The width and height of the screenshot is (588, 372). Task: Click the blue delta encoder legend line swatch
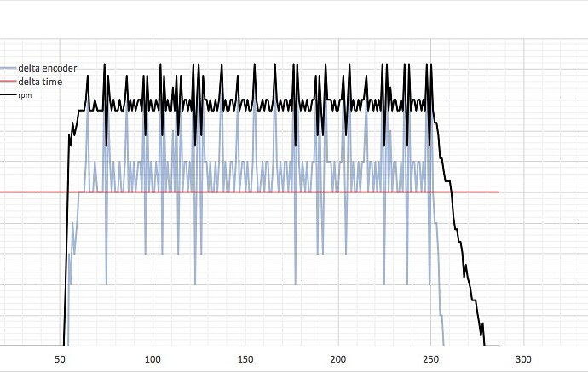click(9, 68)
